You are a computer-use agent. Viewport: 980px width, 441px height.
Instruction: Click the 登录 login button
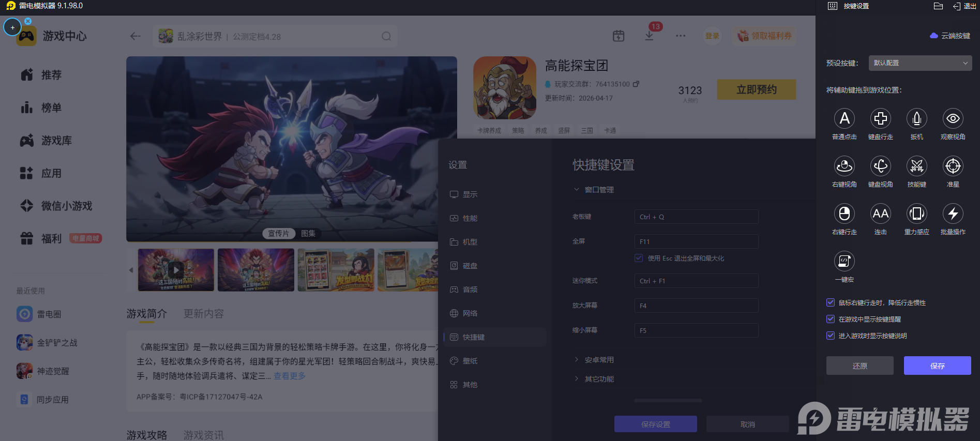pyautogui.click(x=712, y=36)
